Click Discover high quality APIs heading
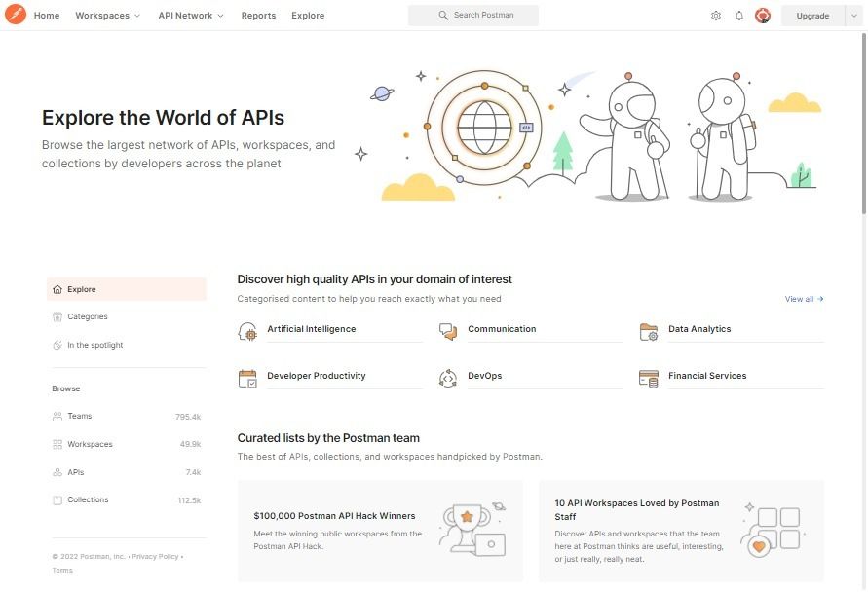This screenshot has width=868, height=592. pyautogui.click(x=375, y=279)
